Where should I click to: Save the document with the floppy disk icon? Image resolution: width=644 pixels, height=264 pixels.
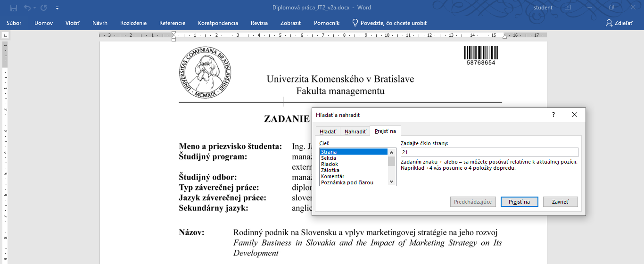(14, 8)
